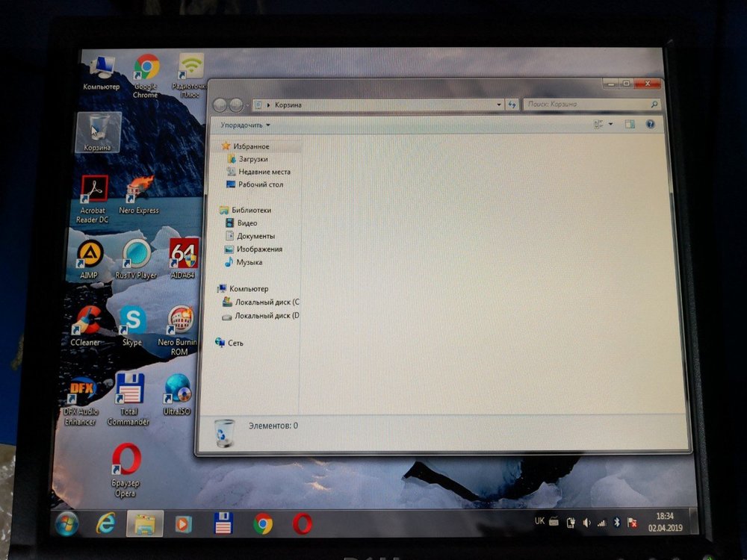Open Internet Explorer from the taskbar
The width and height of the screenshot is (747, 560).
105,524
